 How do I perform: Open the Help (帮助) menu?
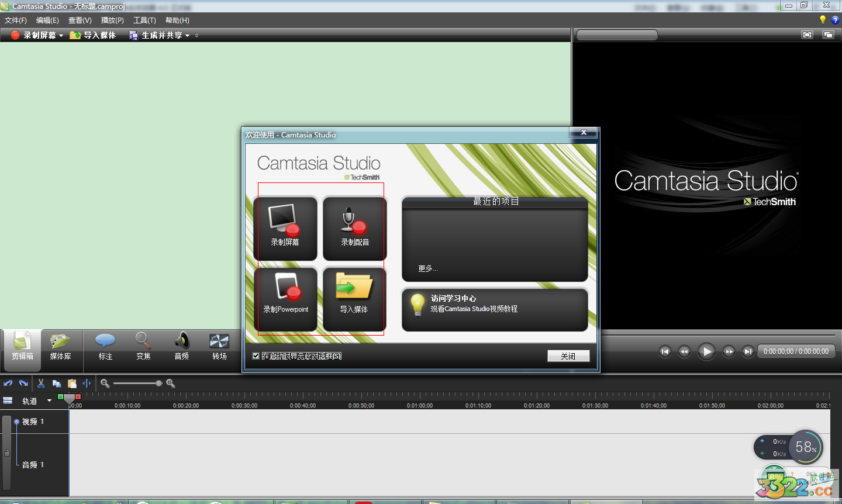177,20
